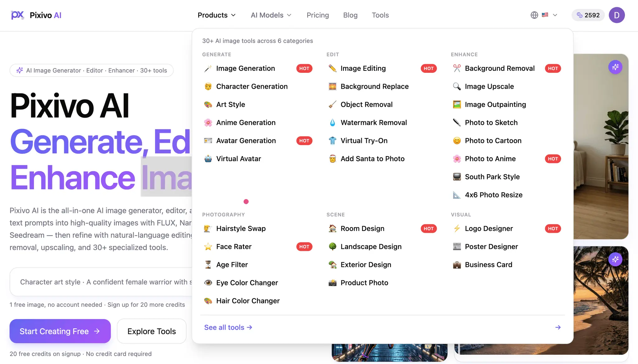The image size is (638, 364).
Task: Open the Tools nav item
Action: [380, 15]
